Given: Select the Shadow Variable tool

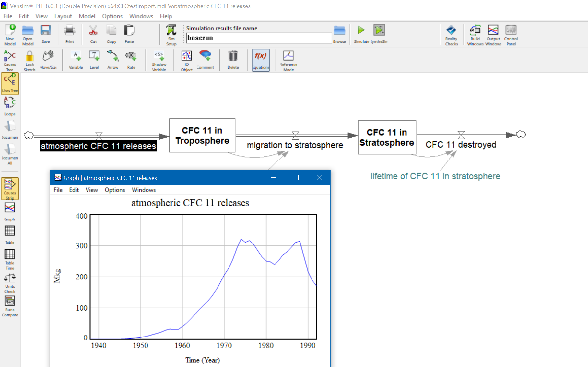Looking at the screenshot, I should [159, 60].
